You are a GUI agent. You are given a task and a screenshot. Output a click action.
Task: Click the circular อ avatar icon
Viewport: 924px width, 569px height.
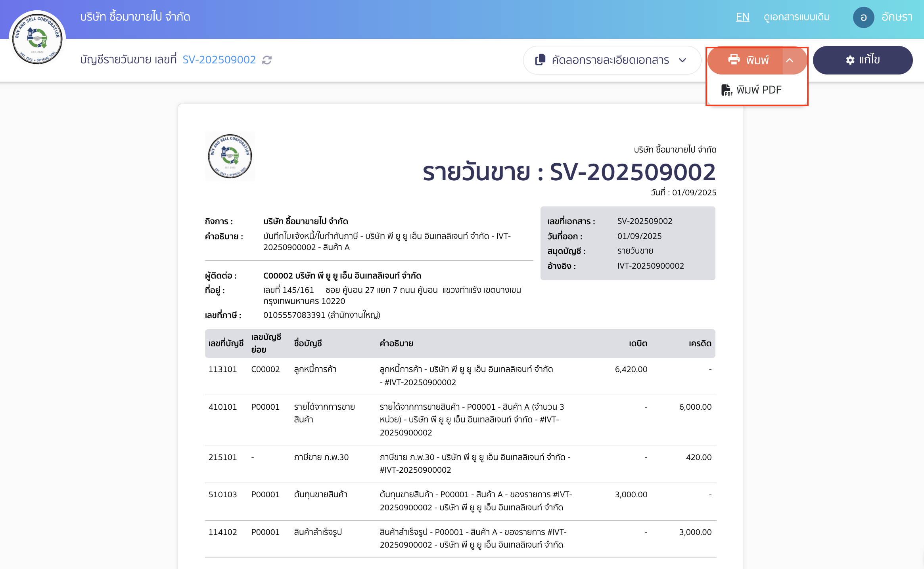[863, 17]
